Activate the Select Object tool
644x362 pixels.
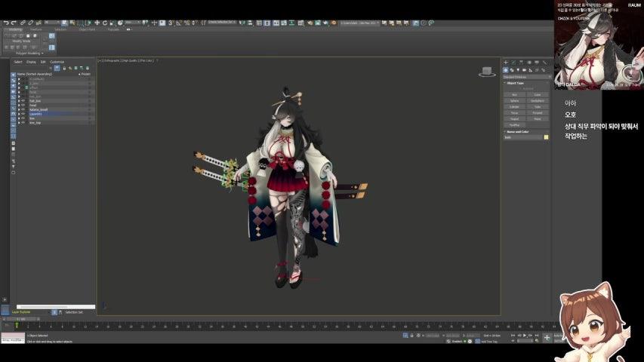tap(64, 23)
